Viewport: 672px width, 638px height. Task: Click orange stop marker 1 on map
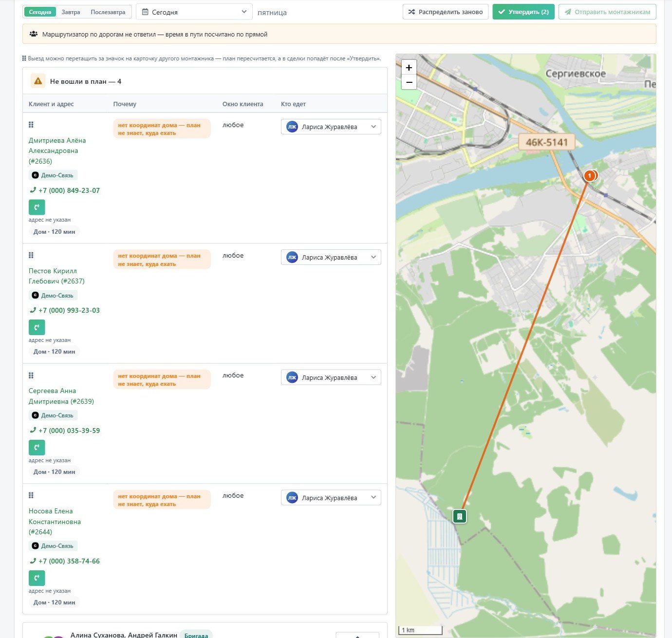590,175
